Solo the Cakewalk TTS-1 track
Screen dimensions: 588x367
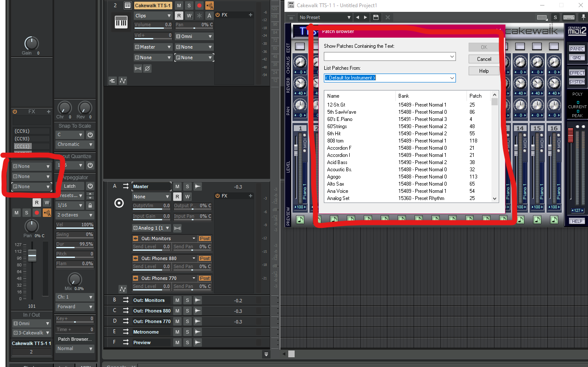click(189, 5)
